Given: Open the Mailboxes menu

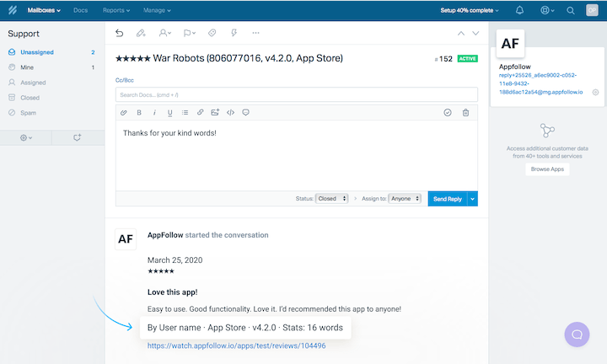Looking at the screenshot, I should 44,10.
